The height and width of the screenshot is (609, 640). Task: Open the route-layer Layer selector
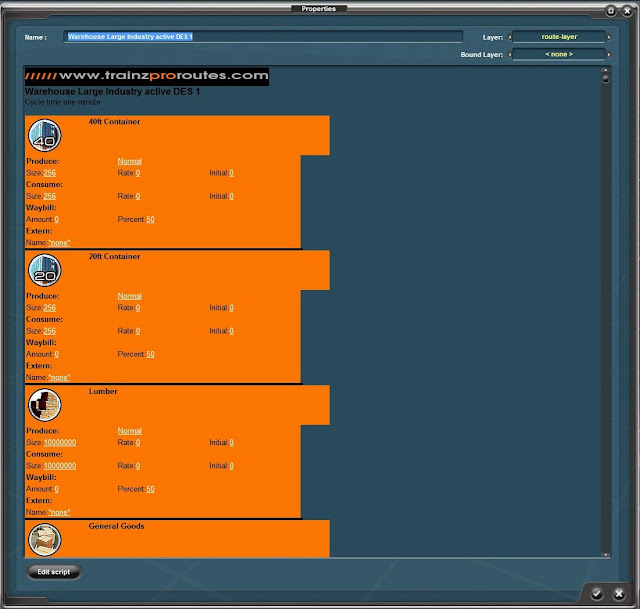pyautogui.click(x=559, y=37)
